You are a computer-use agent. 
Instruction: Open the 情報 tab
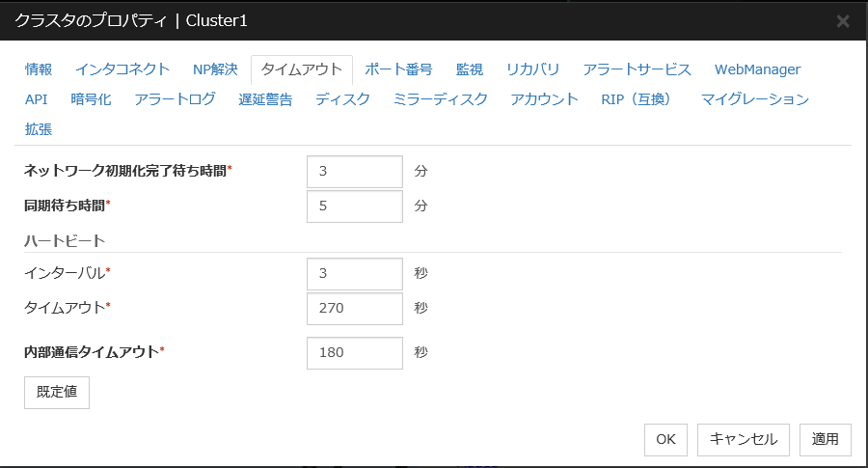click(x=39, y=69)
